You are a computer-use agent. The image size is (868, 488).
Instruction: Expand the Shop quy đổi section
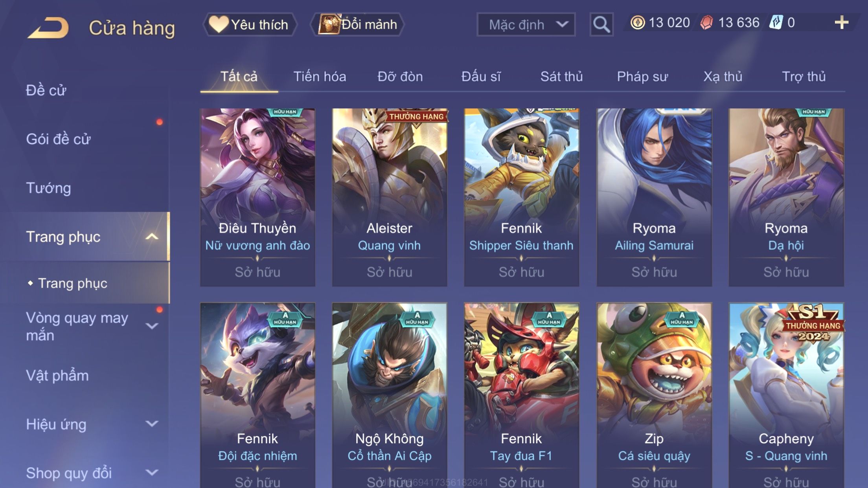[152, 473]
